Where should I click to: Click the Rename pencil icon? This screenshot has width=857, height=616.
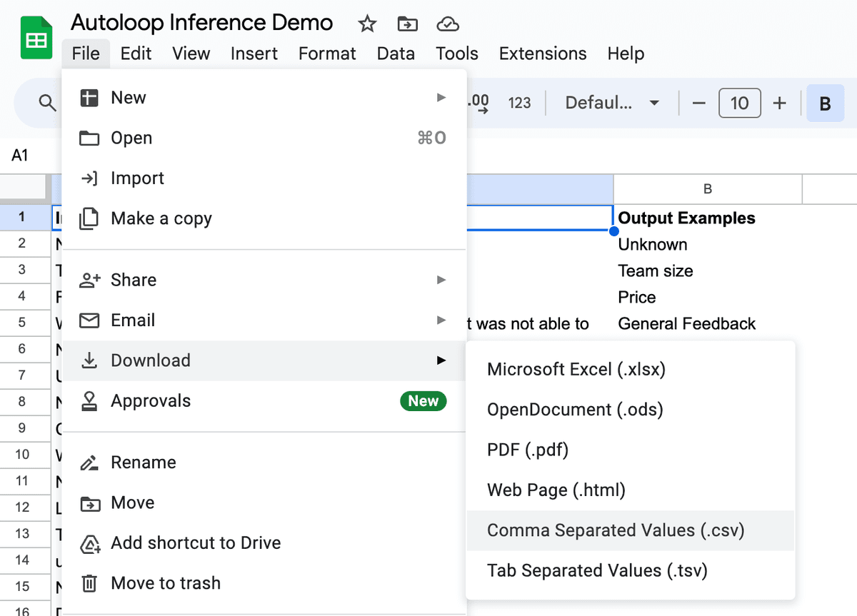(x=89, y=463)
